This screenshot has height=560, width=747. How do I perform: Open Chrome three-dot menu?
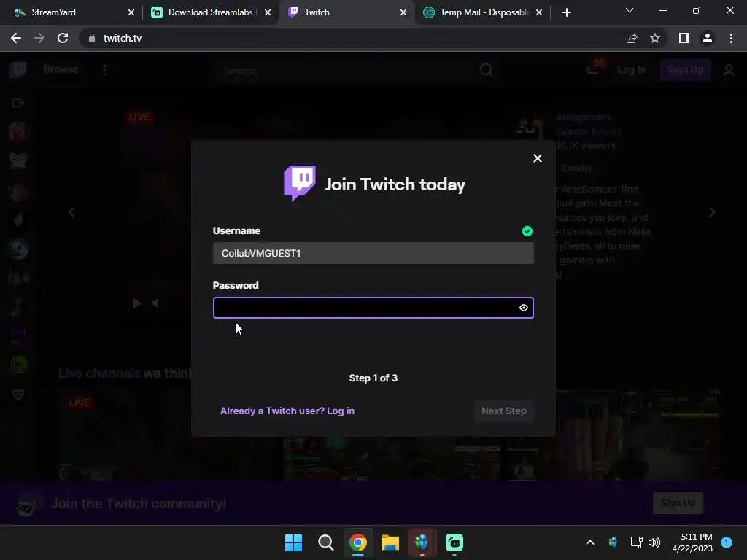tap(731, 38)
